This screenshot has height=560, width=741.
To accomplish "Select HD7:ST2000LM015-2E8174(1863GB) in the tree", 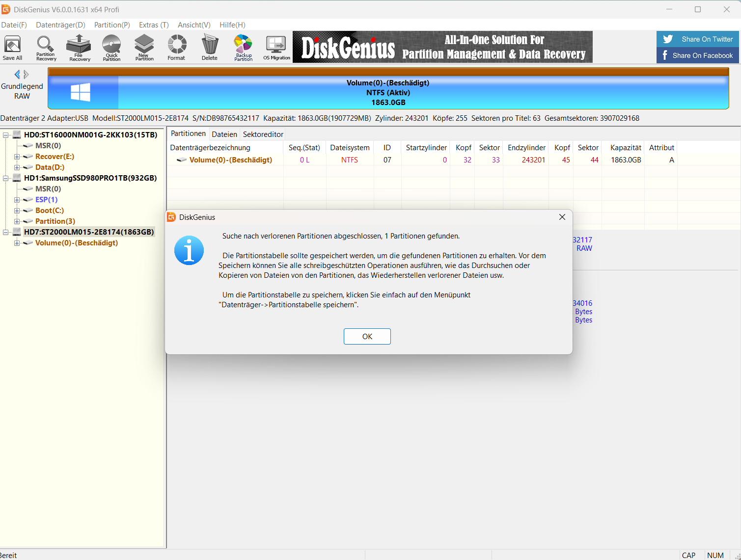I will coord(89,232).
